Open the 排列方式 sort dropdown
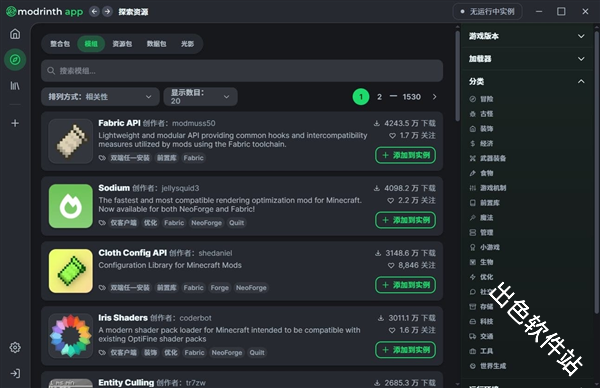This screenshot has height=388, width=600. point(100,97)
